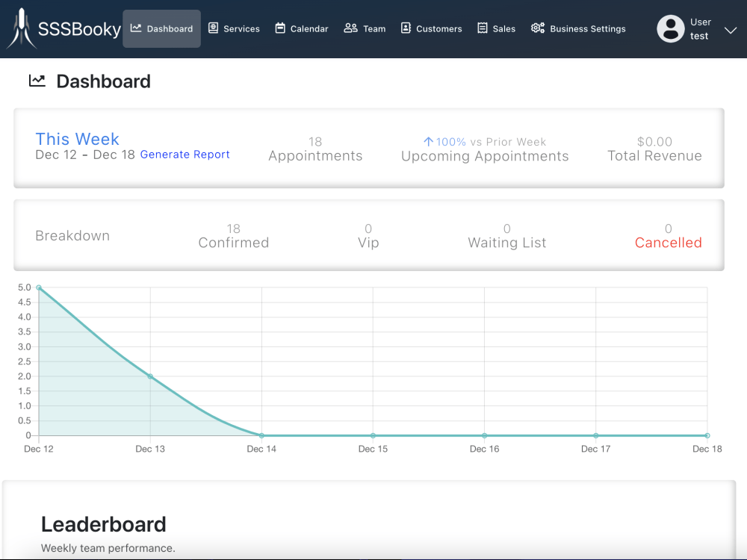Select the Dec 18 data point on the chart
The height and width of the screenshot is (560, 747).
tap(707, 435)
